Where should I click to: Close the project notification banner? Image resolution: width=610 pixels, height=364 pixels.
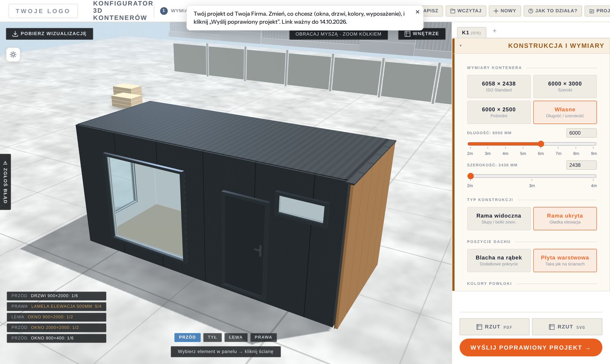coord(417,12)
